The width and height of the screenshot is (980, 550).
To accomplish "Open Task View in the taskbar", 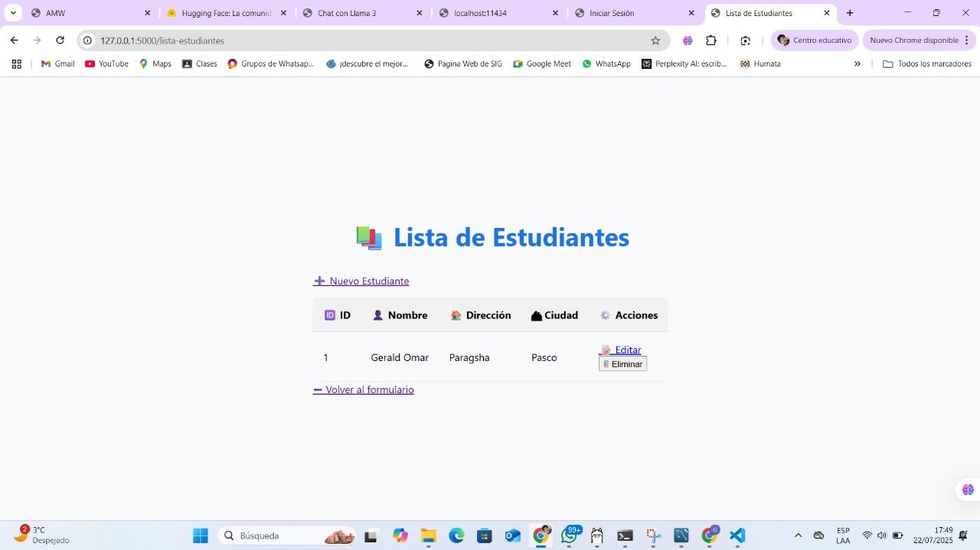I will coord(371,535).
